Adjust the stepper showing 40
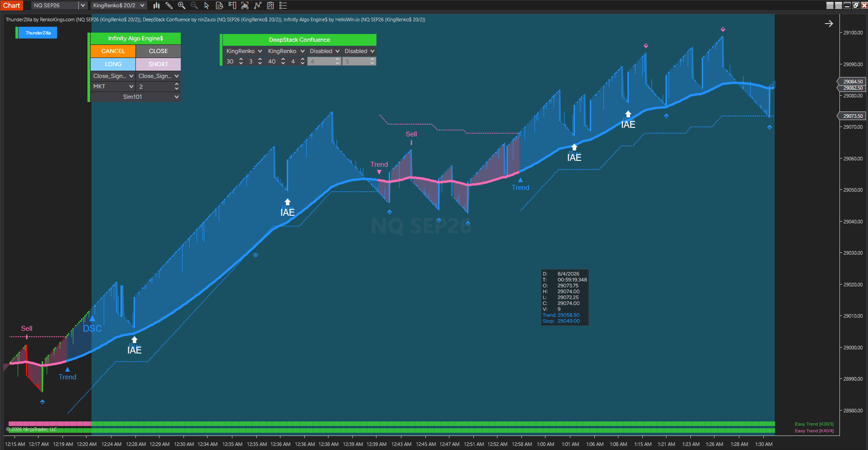This screenshot has width=868, height=450. 276,62
